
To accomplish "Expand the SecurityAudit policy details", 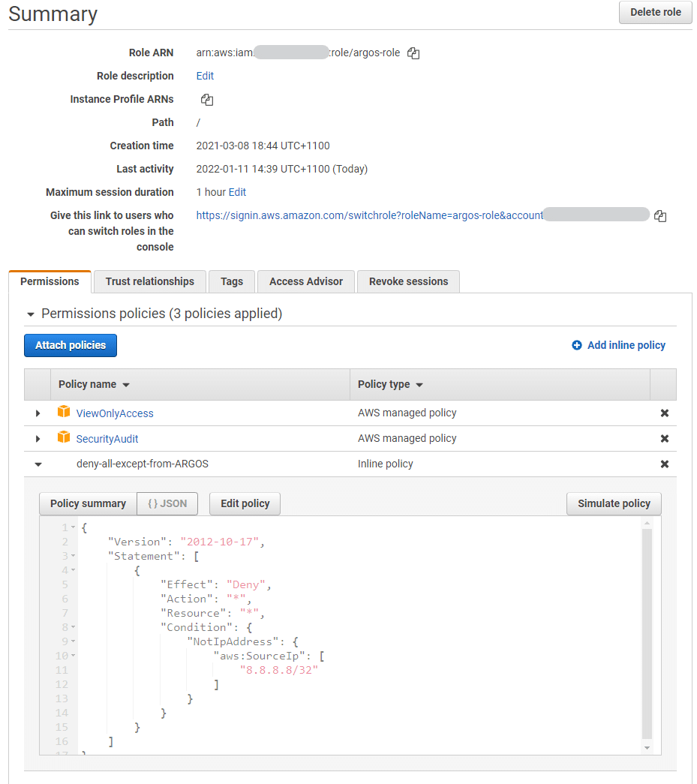I will point(38,437).
